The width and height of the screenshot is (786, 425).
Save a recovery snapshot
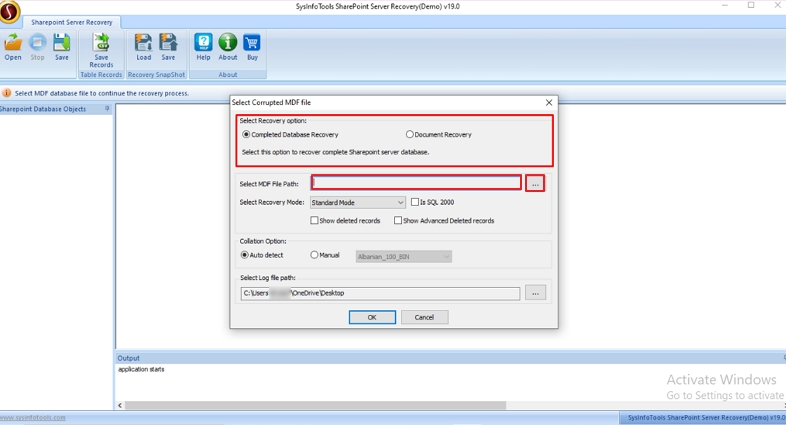(168, 44)
